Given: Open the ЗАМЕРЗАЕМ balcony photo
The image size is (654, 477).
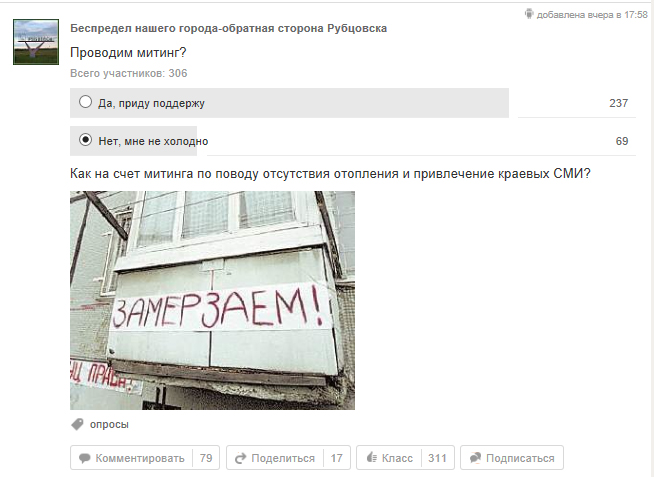Looking at the screenshot, I should pos(212,300).
